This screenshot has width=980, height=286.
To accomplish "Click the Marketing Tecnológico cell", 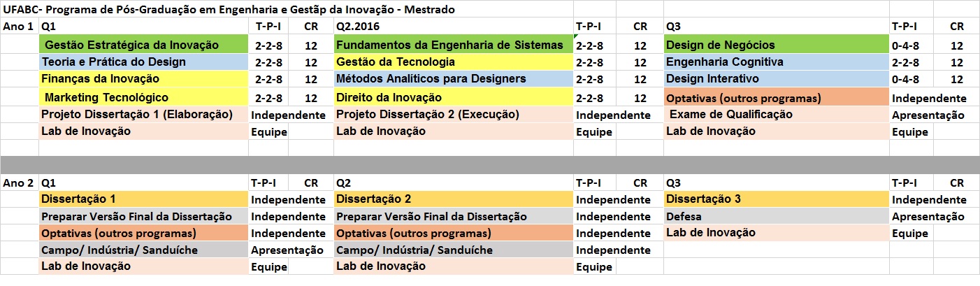I will click(x=144, y=97).
